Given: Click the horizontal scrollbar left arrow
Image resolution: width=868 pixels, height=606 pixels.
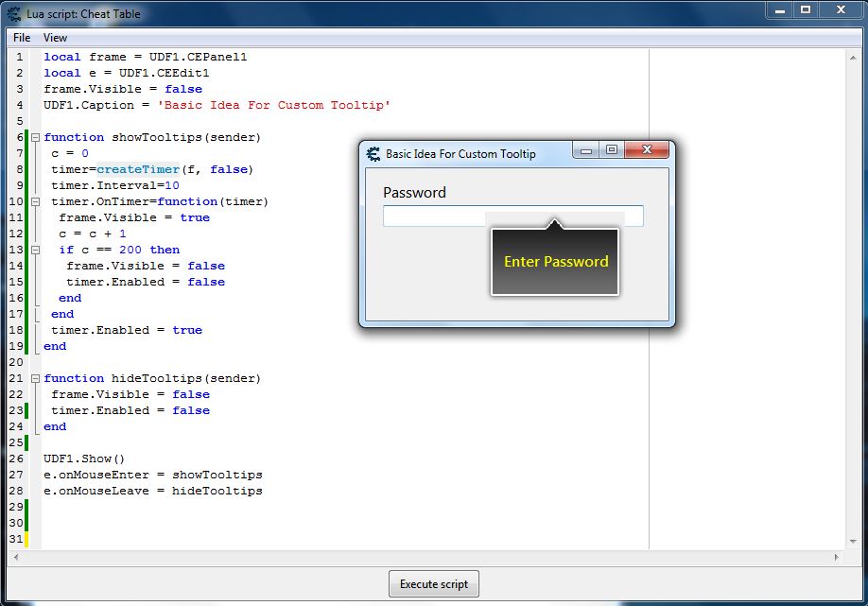Looking at the screenshot, I should [x=16, y=558].
